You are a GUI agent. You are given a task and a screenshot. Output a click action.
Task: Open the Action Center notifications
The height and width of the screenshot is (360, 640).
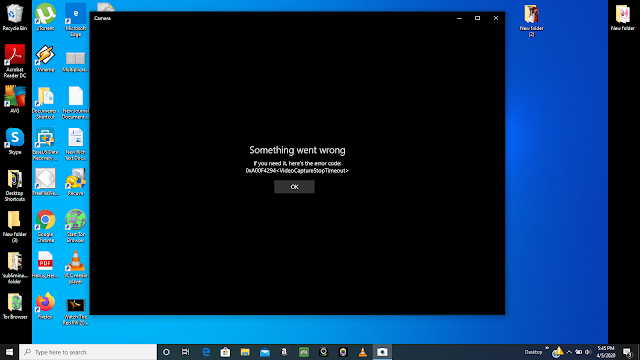pyautogui.click(x=628, y=352)
